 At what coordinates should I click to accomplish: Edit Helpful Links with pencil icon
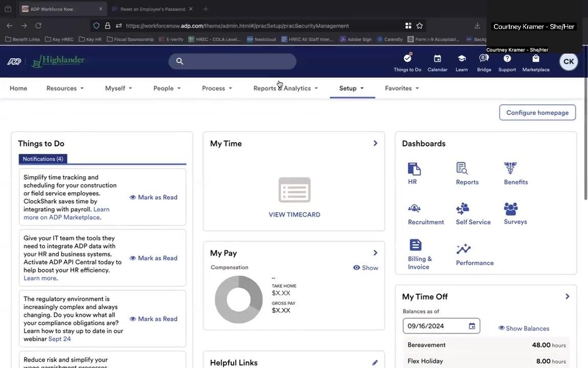pyautogui.click(x=375, y=362)
